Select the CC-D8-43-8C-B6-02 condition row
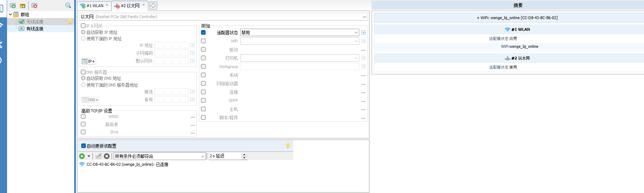The height and width of the screenshot is (193, 644). pos(128,164)
